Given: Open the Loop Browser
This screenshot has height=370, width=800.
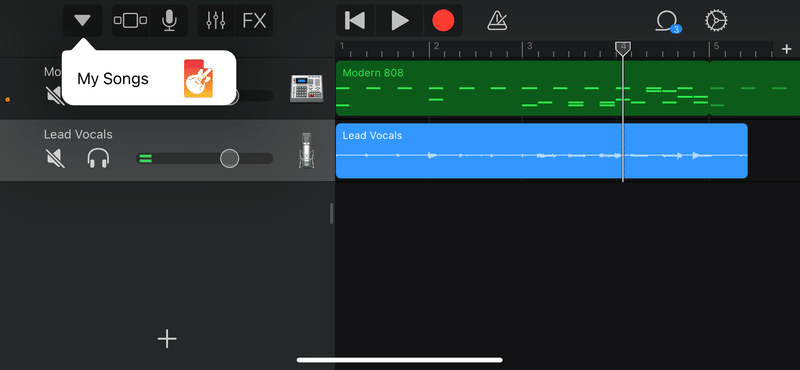Looking at the screenshot, I should [668, 21].
